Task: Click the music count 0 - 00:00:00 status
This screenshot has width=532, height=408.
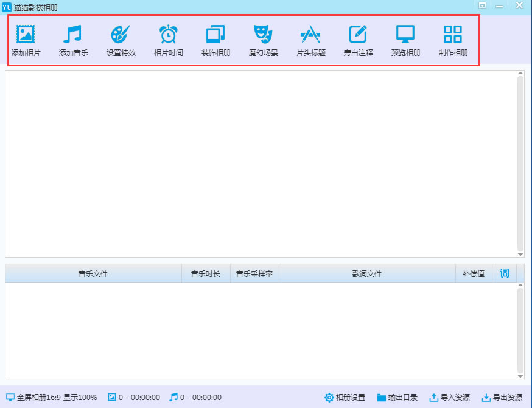Action: 195,397
